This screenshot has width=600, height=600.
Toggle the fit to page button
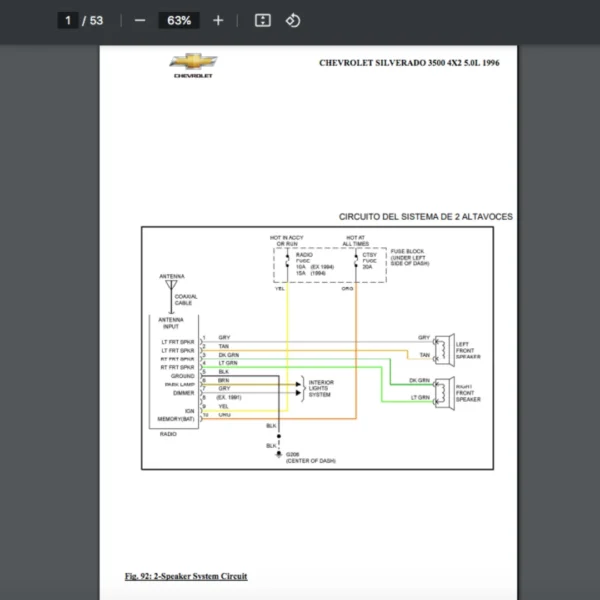click(x=262, y=20)
